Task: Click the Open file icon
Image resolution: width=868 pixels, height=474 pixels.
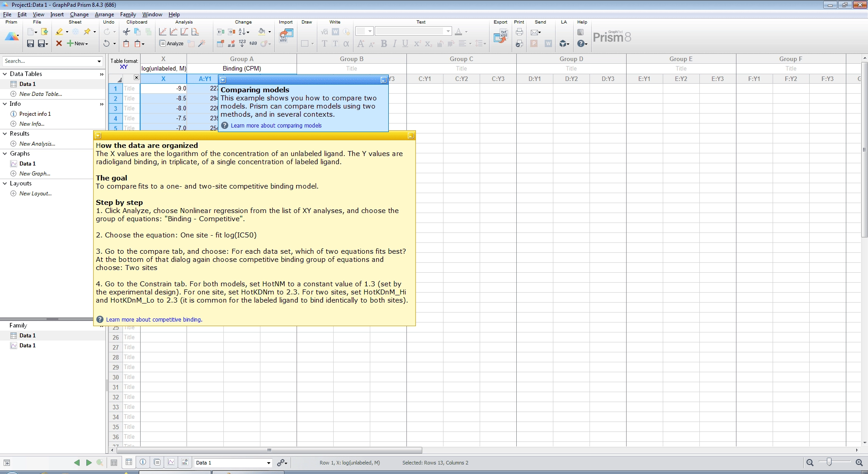Action: [x=44, y=32]
